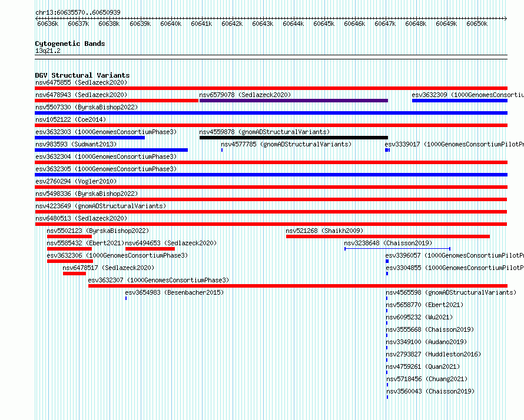Viewport: 524px width, 420px height.
Task: Click esv3339017 1000Genomes Pilot variant label
Action: [454, 144]
